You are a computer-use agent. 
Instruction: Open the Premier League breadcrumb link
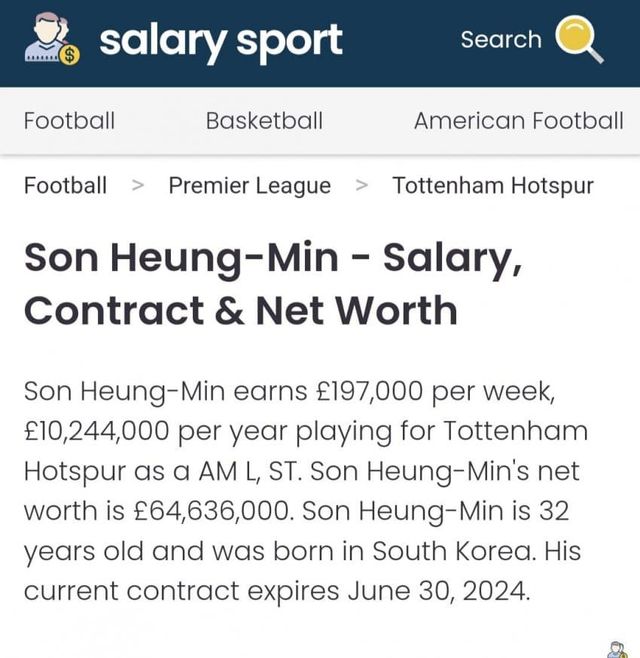click(249, 186)
